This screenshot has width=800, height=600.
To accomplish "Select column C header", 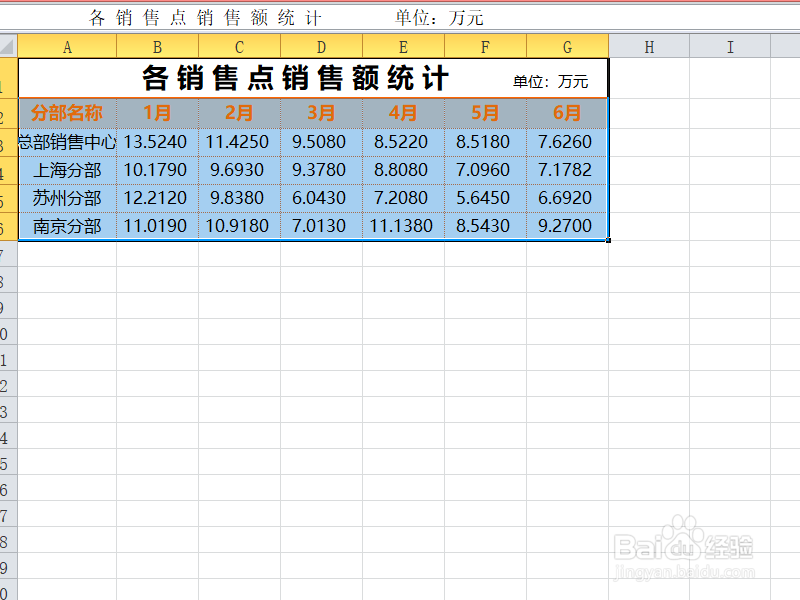I will pos(239,46).
